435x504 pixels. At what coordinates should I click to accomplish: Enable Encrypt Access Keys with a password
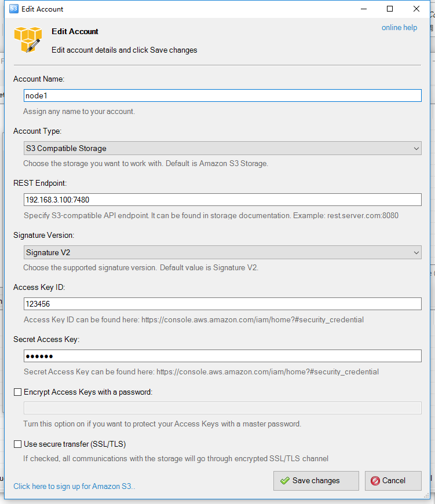coord(18,392)
